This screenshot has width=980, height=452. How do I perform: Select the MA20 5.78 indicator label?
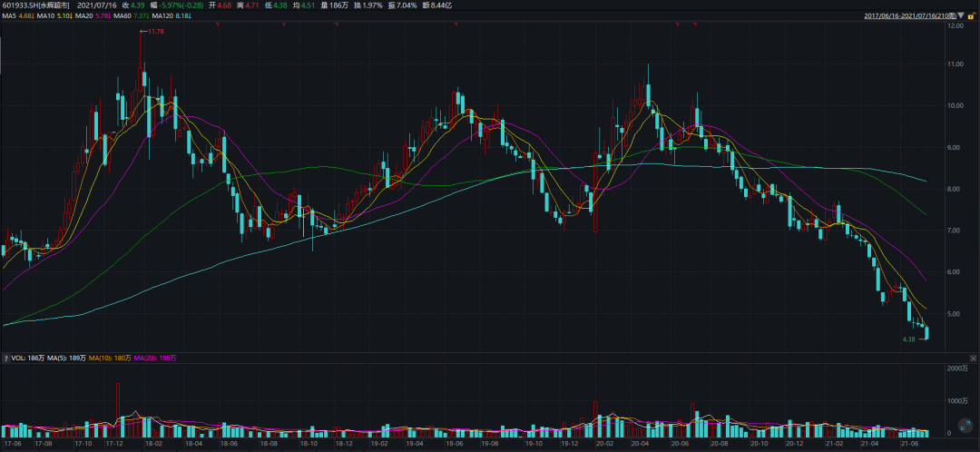(x=93, y=15)
